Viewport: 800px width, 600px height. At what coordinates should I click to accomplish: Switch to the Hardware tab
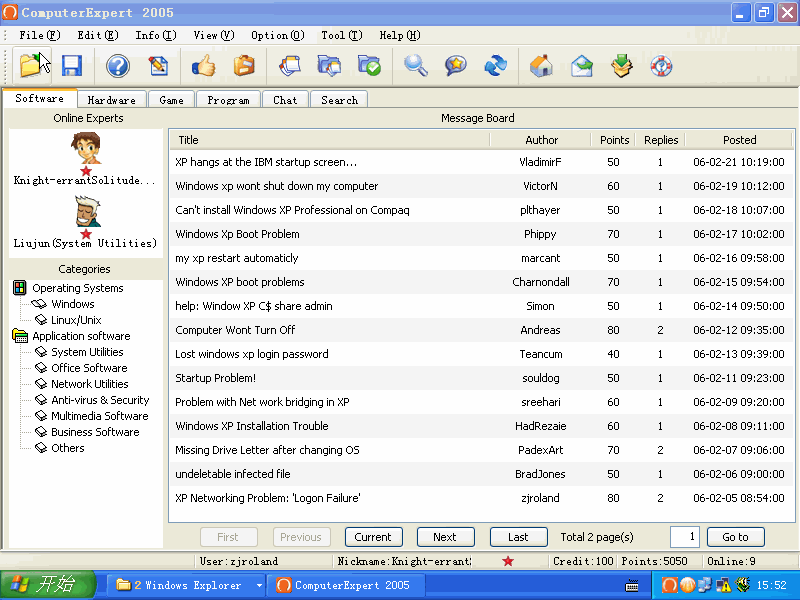[111, 100]
